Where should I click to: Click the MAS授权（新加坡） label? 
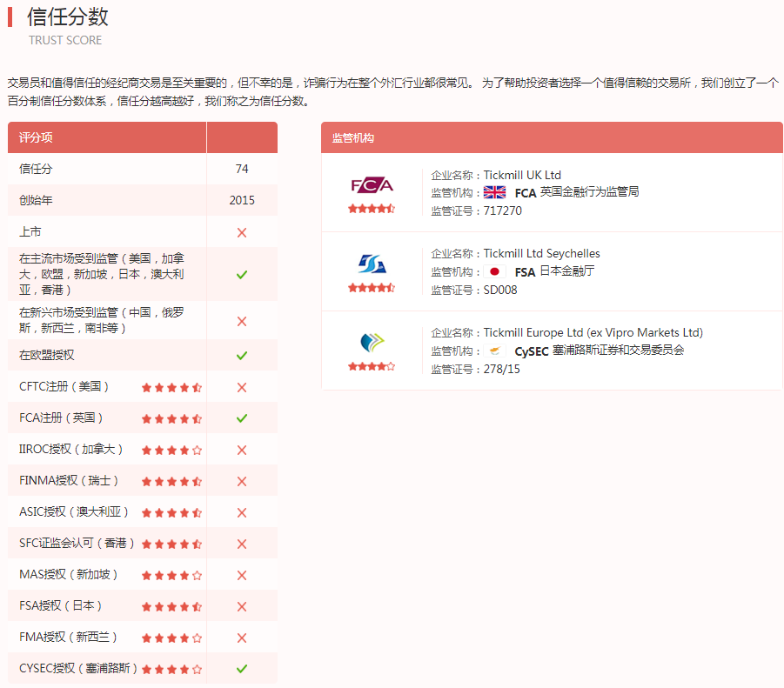pyautogui.click(x=68, y=575)
